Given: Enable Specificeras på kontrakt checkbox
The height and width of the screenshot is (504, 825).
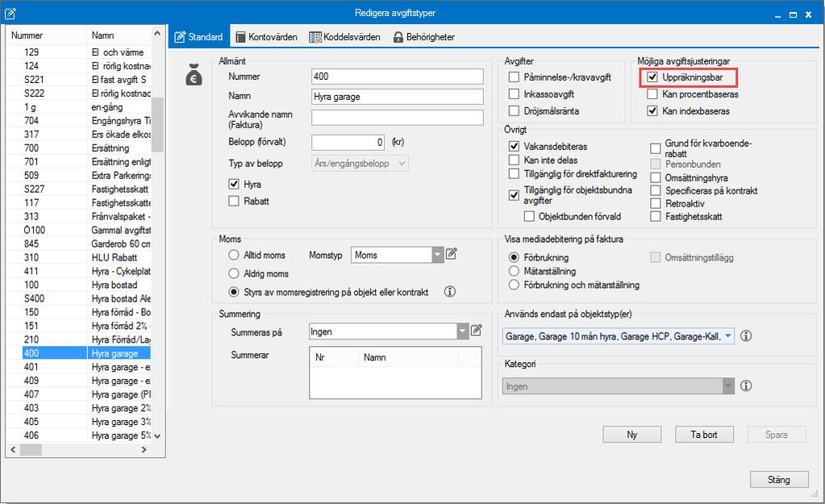Looking at the screenshot, I should click(x=656, y=190).
